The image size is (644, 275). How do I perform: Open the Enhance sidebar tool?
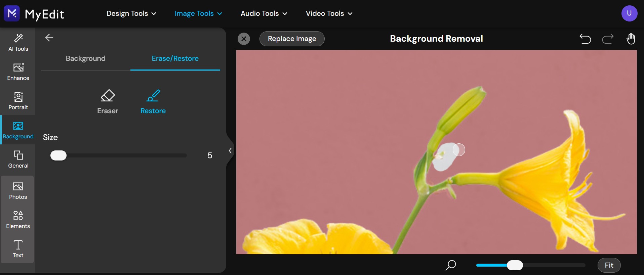[18, 72]
